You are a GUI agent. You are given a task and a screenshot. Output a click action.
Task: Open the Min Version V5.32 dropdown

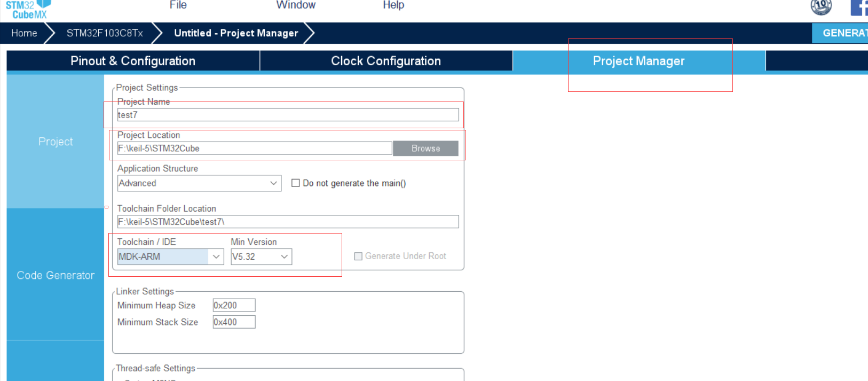pos(261,256)
